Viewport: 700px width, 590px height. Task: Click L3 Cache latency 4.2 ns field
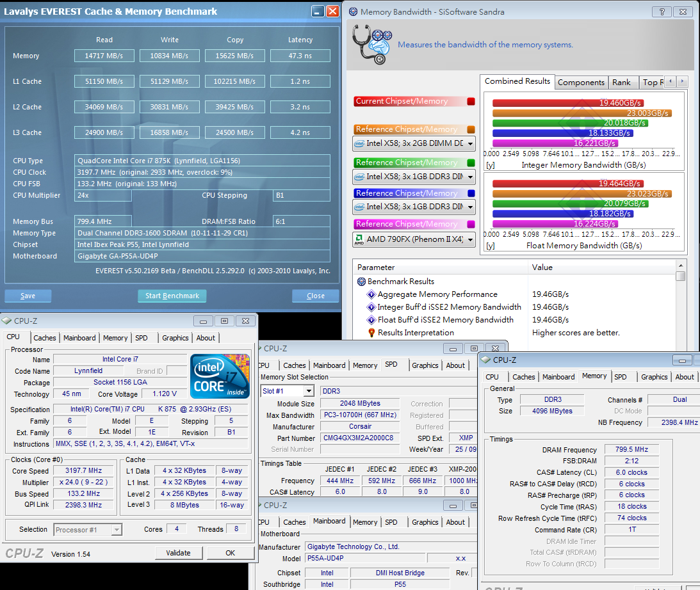pyautogui.click(x=300, y=132)
